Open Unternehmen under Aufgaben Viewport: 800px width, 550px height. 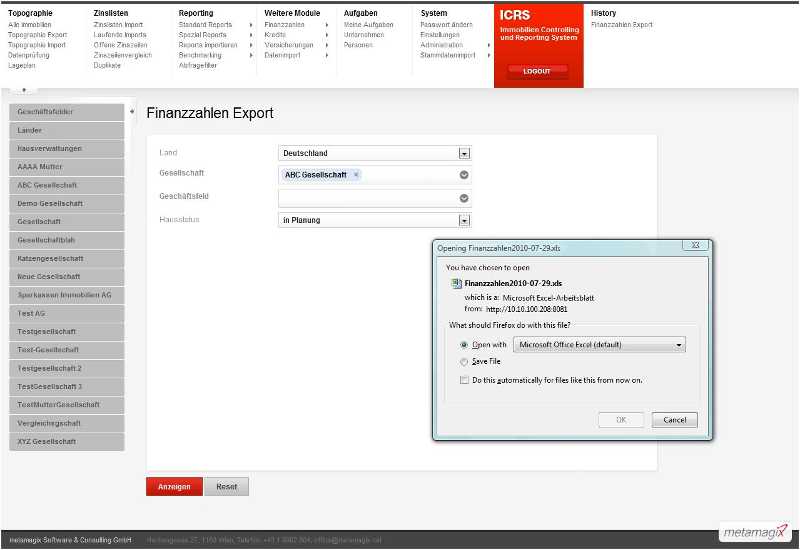(x=364, y=35)
